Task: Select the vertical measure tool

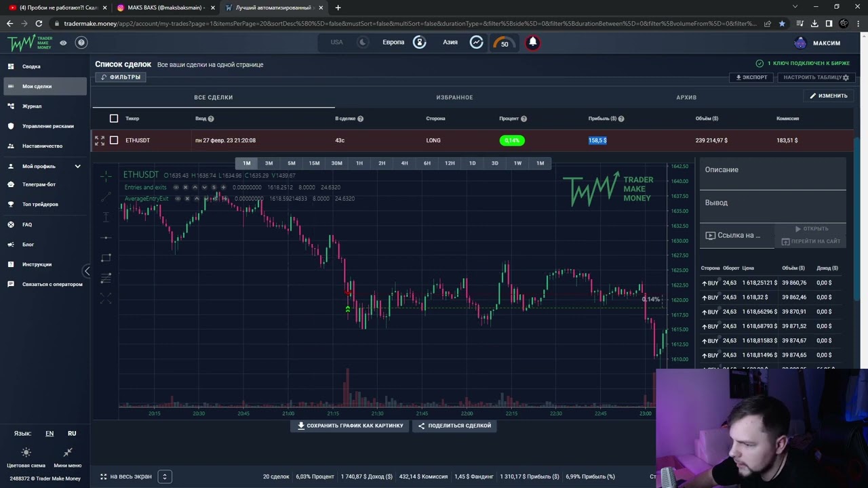Action: (106, 217)
